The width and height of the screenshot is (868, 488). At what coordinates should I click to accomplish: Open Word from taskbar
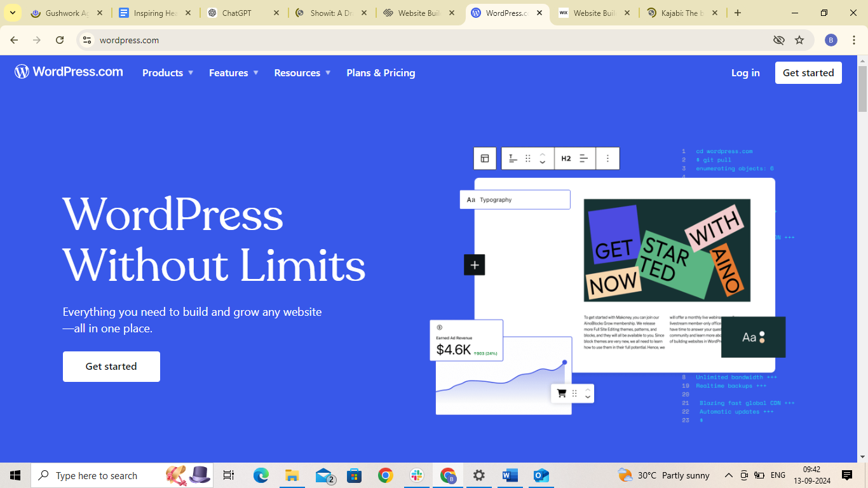(510, 475)
